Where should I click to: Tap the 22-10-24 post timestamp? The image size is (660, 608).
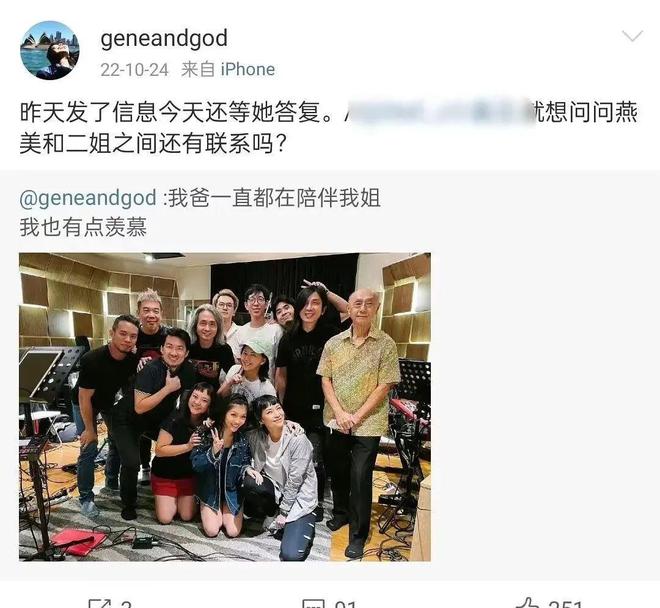[134, 69]
